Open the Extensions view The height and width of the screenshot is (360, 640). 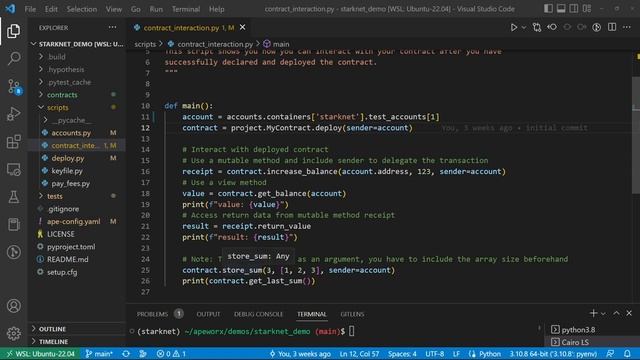click(13, 142)
